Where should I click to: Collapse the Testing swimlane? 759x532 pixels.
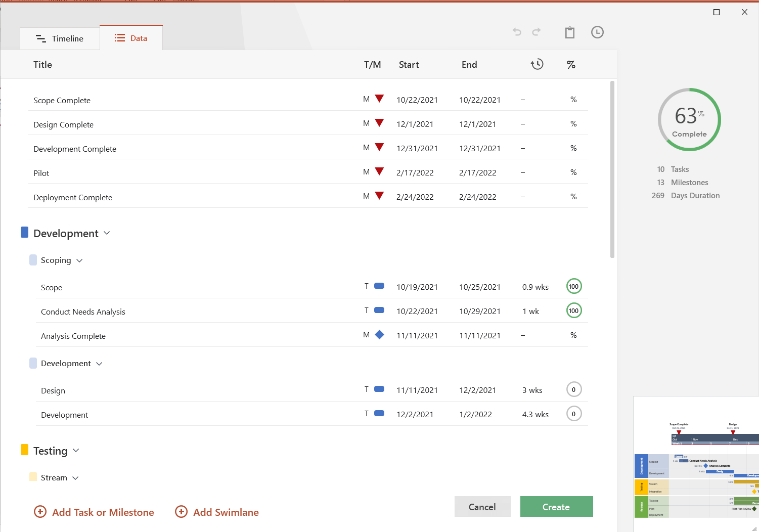(76, 450)
